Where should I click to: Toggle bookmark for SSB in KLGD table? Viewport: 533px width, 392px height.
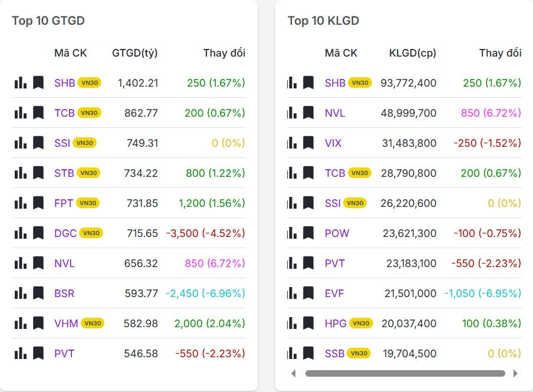308,353
